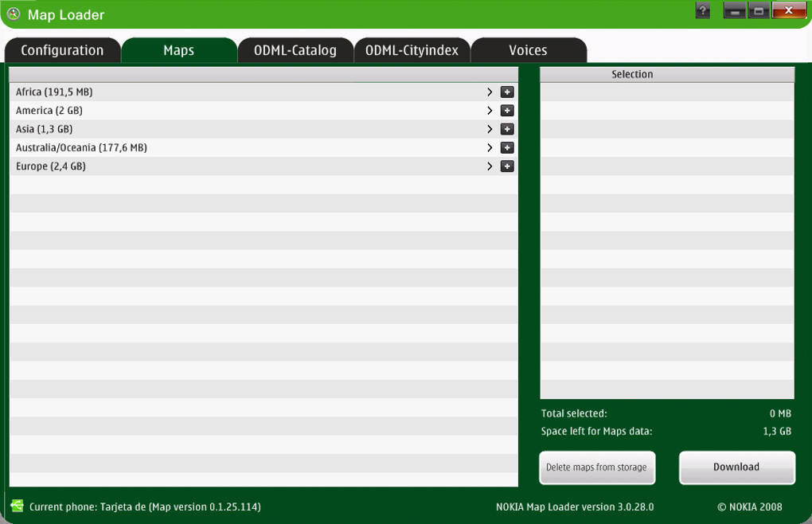812x524 pixels.
Task: Select the Europe (2,4 GB) row
Action: pos(264,166)
